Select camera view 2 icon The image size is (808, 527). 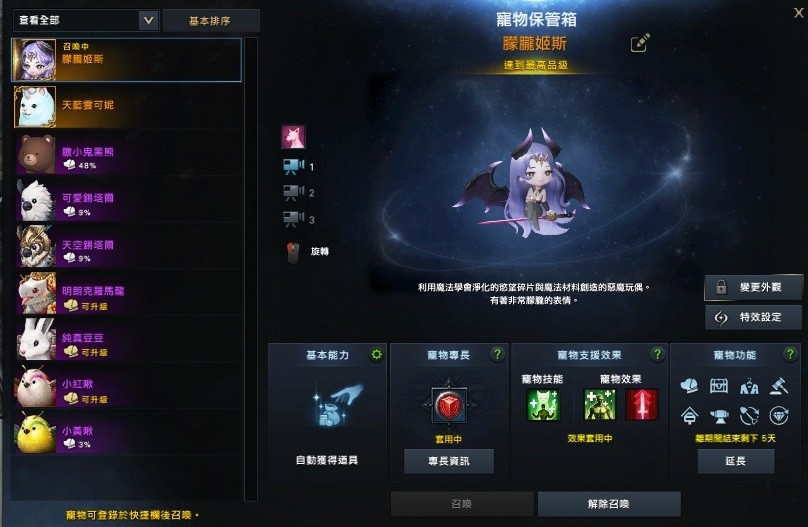[x=294, y=193]
